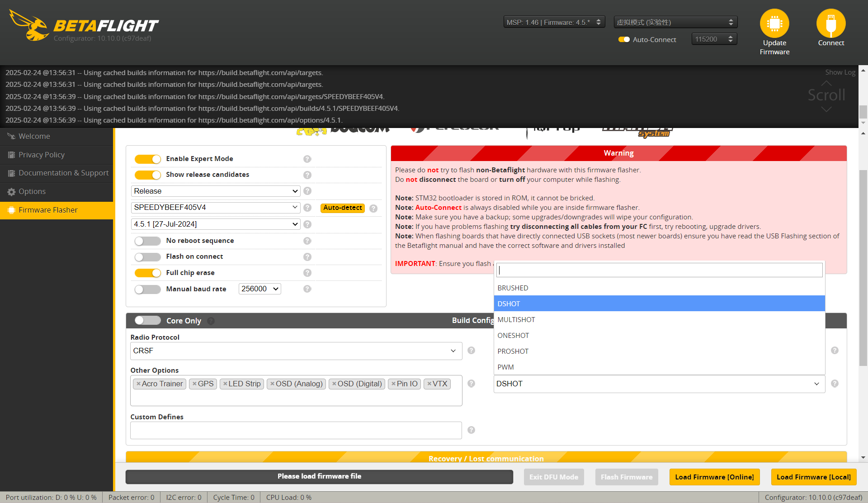Screen dimensions: 868x503
Task: Select DSHOT from motor protocol list
Action: [x=659, y=304]
